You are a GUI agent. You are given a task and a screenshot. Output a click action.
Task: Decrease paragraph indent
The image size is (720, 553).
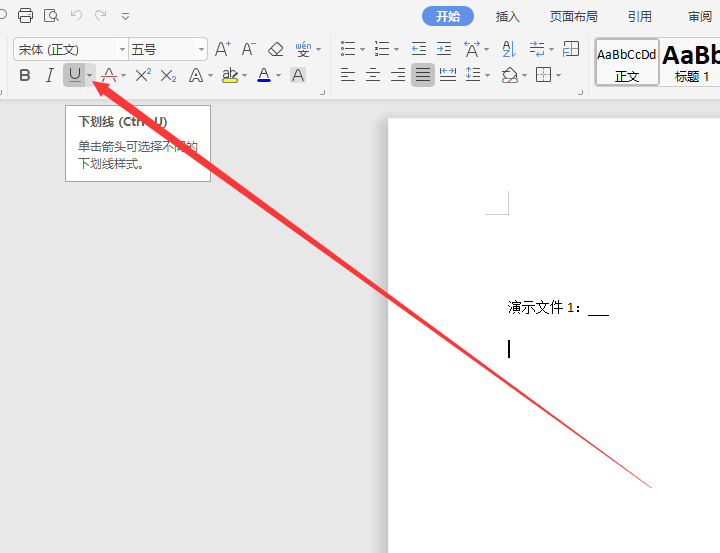coord(419,48)
